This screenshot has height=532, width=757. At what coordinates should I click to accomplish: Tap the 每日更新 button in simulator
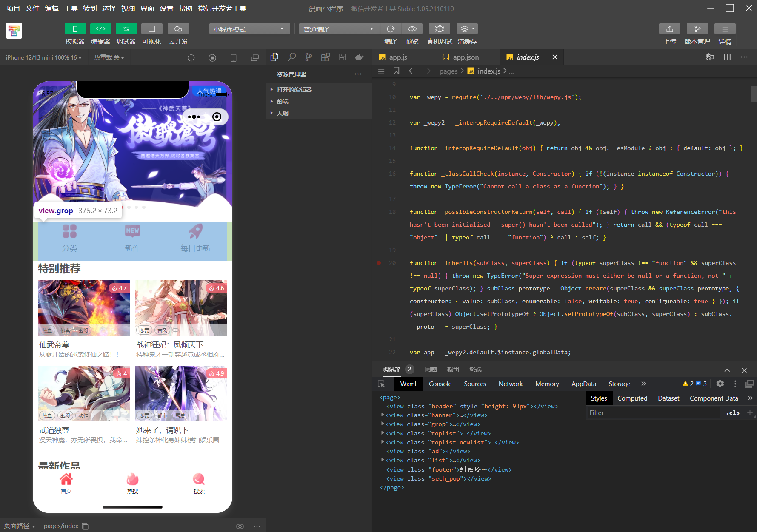(195, 238)
